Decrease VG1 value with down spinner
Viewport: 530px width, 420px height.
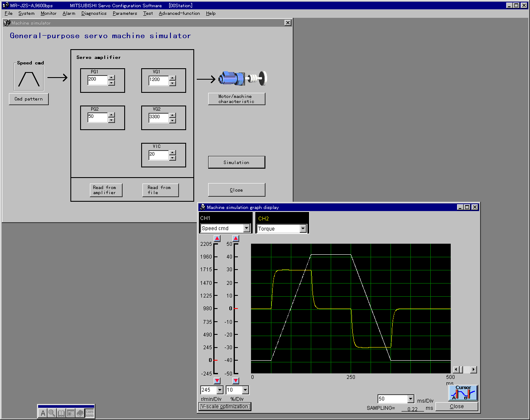(173, 83)
